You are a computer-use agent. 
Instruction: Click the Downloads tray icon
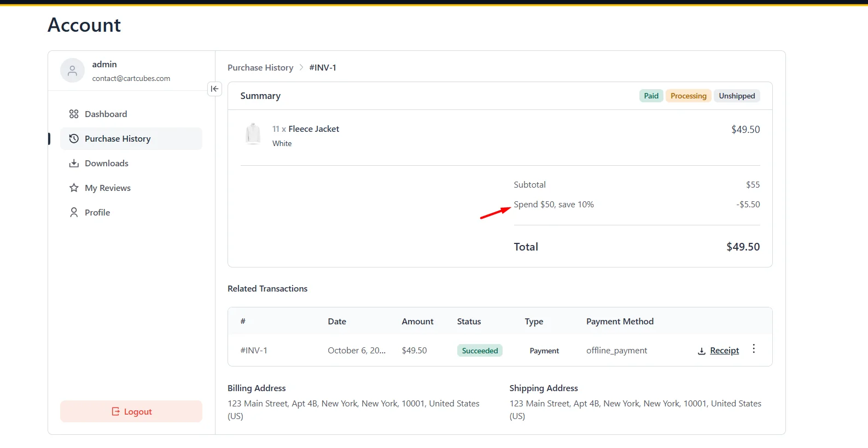pyautogui.click(x=74, y=163)
